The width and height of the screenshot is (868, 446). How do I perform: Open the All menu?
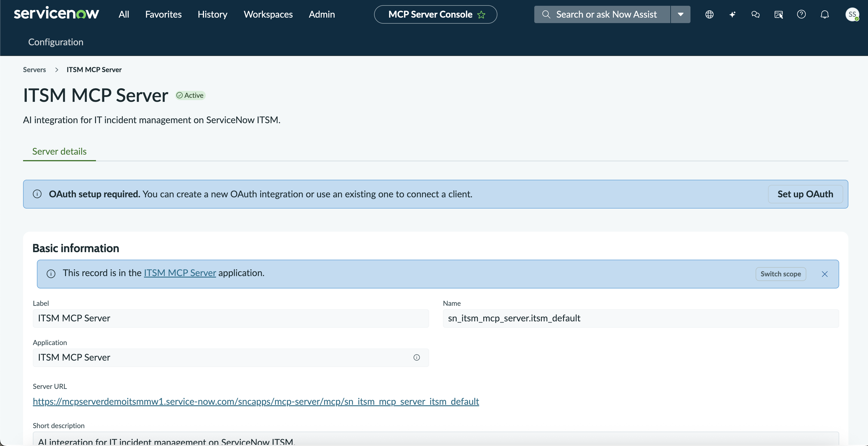coord(124,14)
